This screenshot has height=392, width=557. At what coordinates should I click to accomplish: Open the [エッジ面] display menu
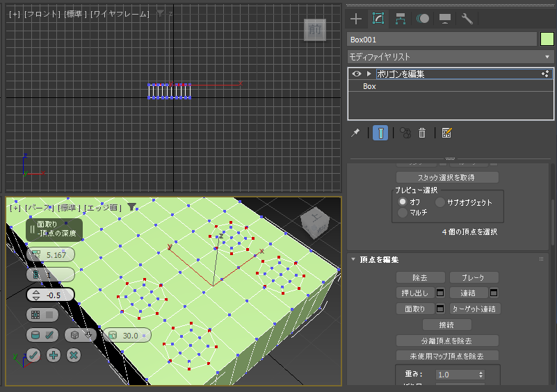[x=102, y=208]
